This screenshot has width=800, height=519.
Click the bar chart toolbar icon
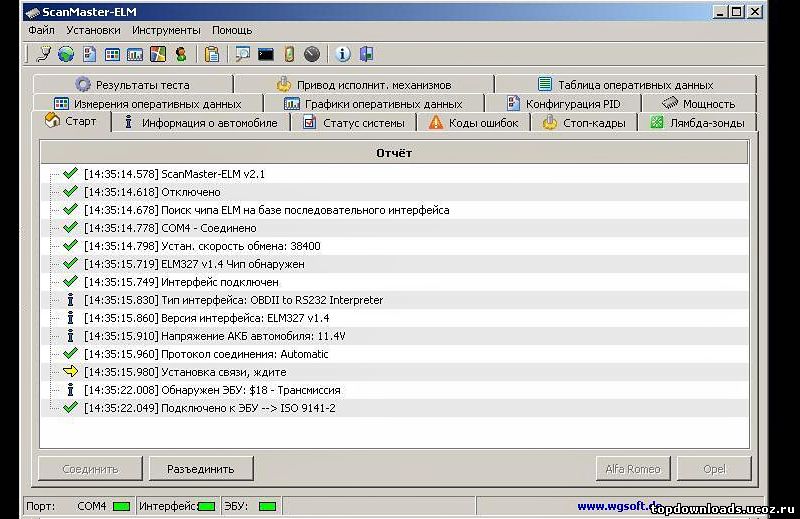point(135,54)
